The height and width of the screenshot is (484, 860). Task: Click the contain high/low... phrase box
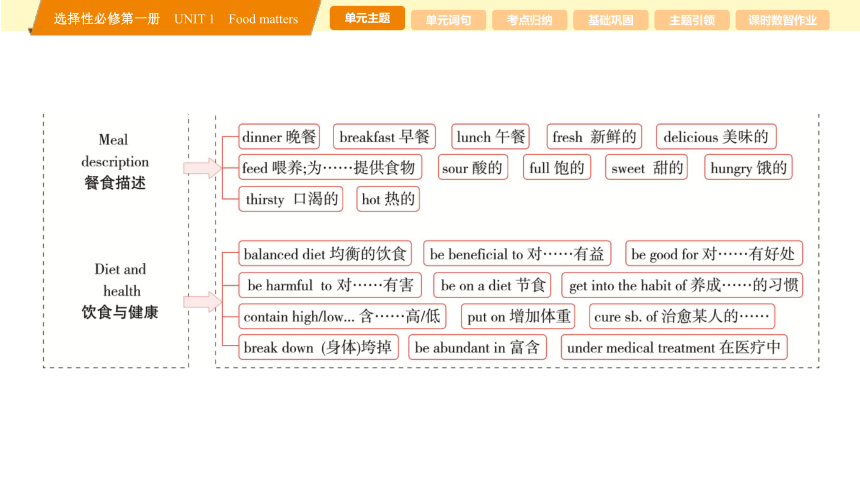point(342,316)
